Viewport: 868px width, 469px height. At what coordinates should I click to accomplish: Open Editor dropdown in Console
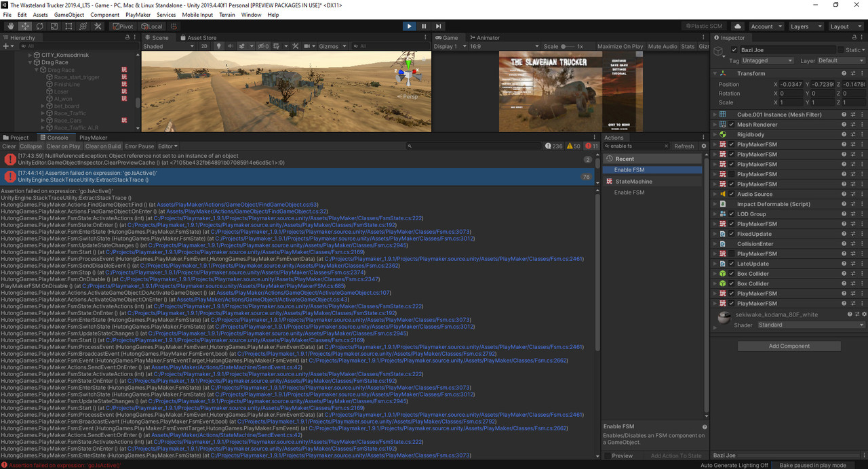click(x=167, y=146)
